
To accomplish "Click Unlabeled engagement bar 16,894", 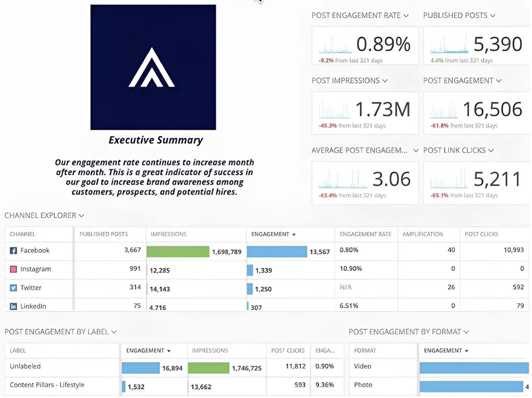I will pyautogui.click(x=141, y=369).
